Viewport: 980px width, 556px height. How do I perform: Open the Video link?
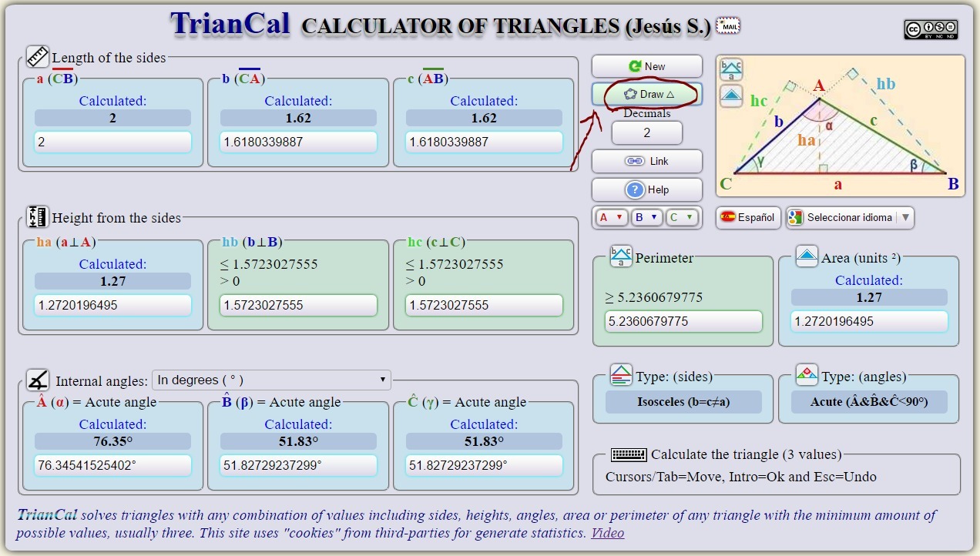point(608,533)
